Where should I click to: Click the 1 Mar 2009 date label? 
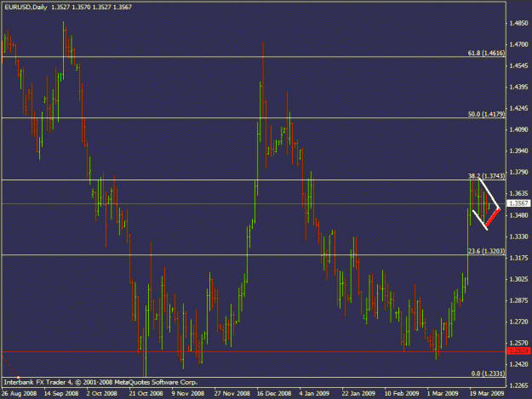(443, 394)
